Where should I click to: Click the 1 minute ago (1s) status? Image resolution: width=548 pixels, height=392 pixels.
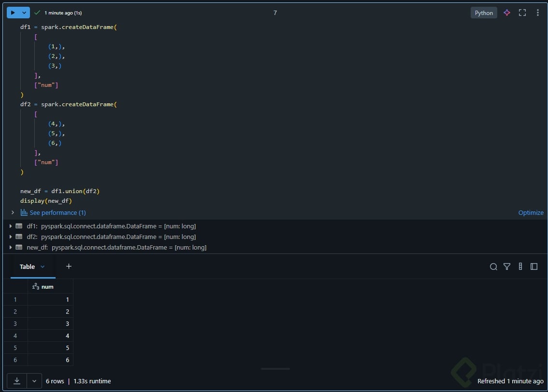(x=63, y=13)
